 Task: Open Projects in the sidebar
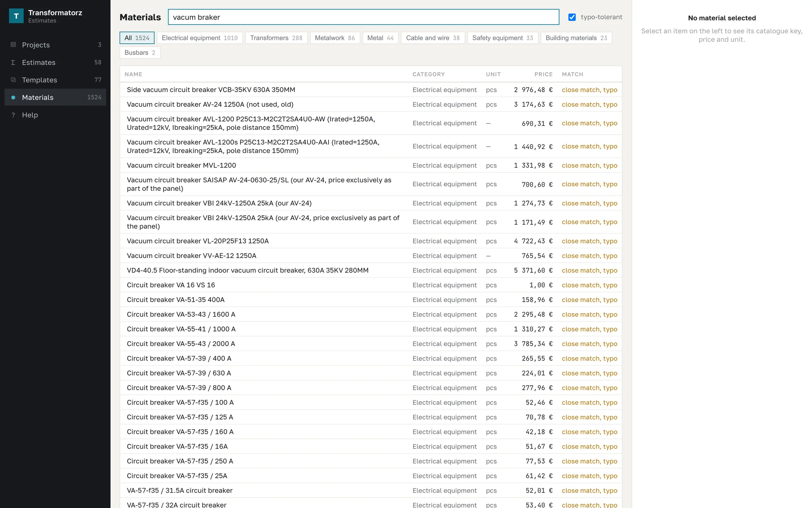click(x=55, y=45)
